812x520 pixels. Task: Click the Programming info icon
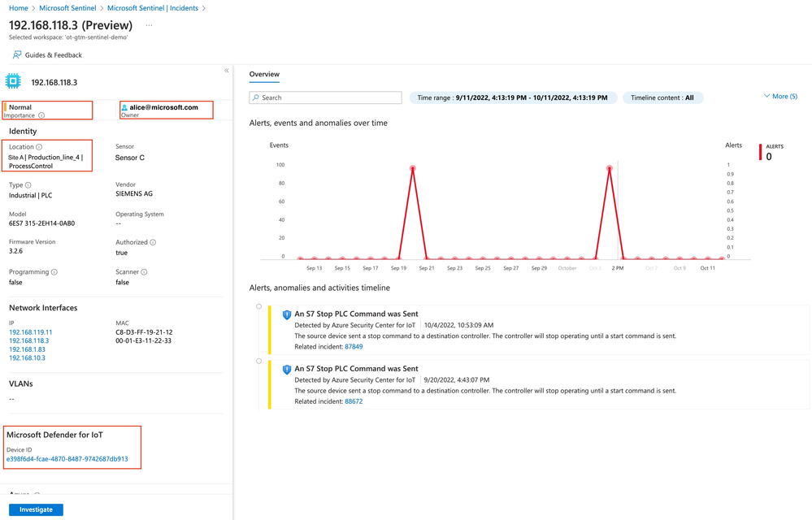pos(54,272)
